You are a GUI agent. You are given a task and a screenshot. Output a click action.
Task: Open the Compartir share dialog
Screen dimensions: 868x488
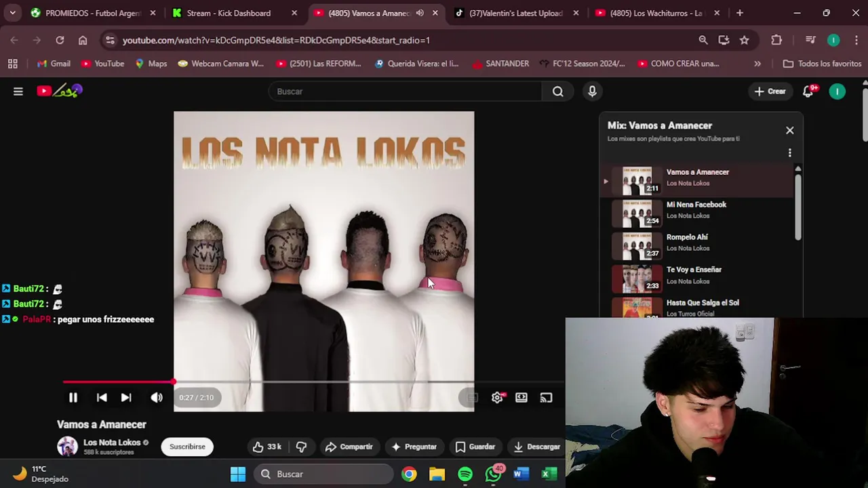pos(349,447)
